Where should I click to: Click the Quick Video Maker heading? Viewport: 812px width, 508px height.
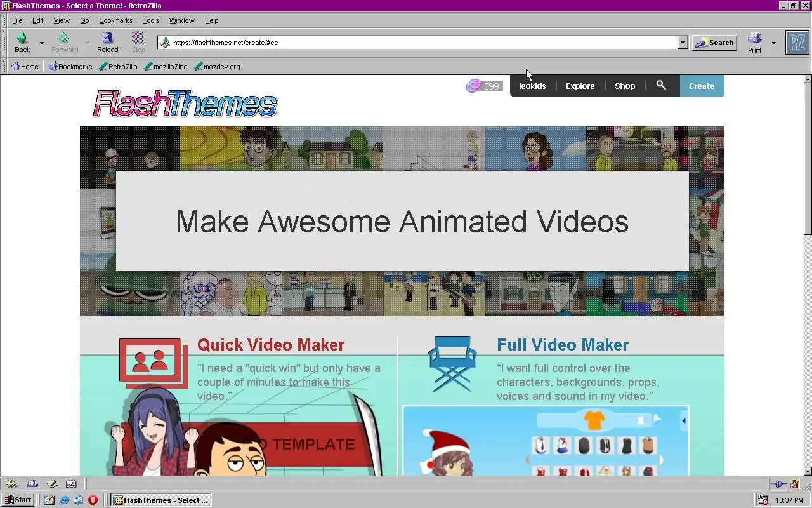[271, 345]
